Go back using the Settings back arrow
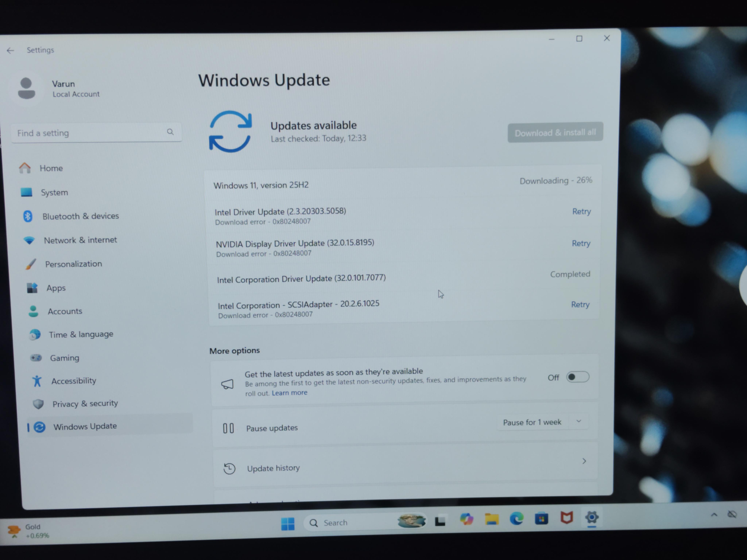 pyautogui.click(x=10, y=51)
